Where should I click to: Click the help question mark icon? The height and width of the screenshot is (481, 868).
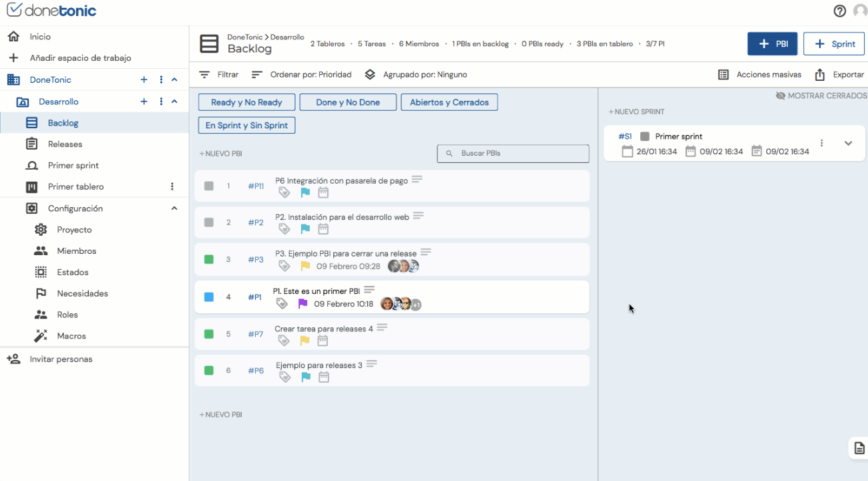pos(839,11)
